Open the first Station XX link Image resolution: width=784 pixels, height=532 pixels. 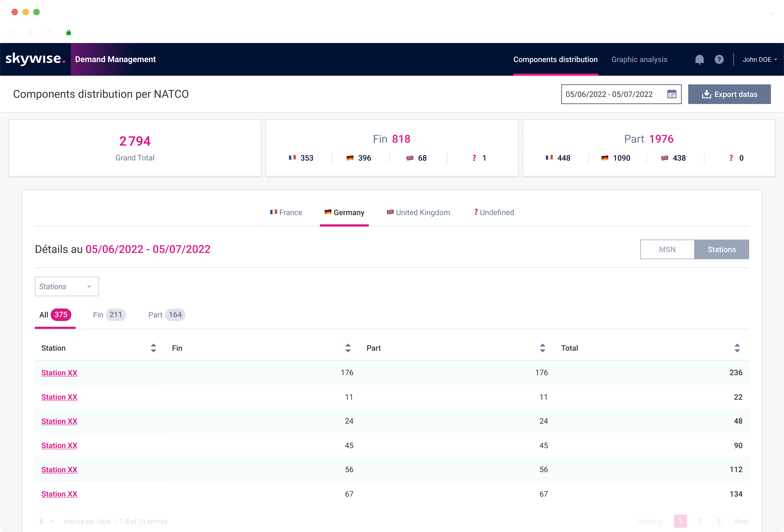59,373
